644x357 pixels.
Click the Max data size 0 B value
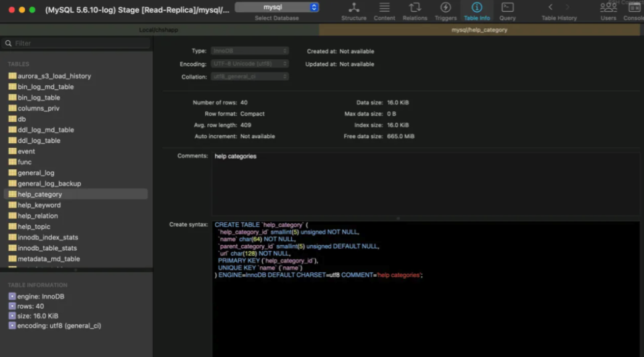(392, 114)
